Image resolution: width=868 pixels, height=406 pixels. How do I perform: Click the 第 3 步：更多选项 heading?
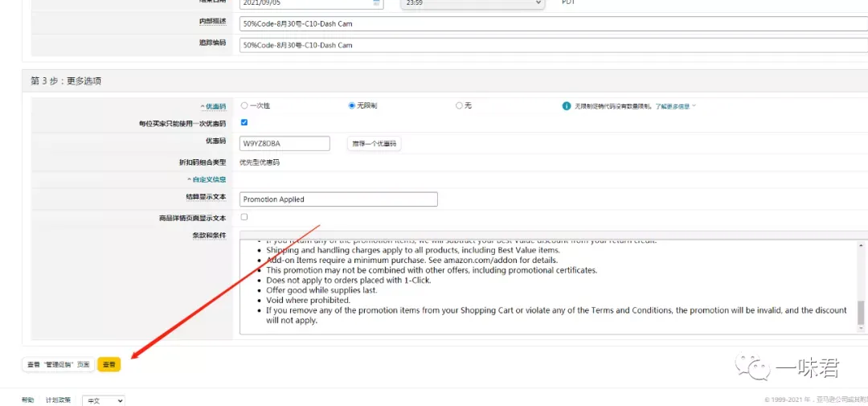point(66,81)
